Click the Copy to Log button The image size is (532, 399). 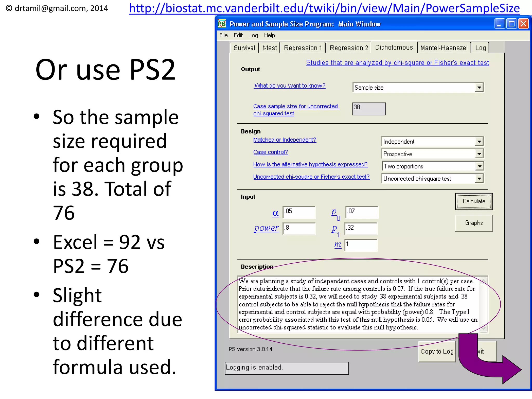437,351
